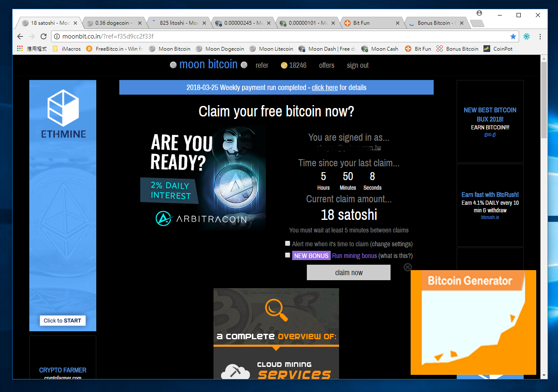Click the page vertical scrollbar thumb

pyautogui.click(x=544, y=101)
